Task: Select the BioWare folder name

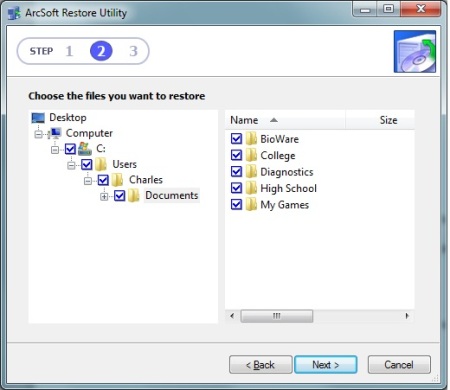Action: [x=280, y=139]
